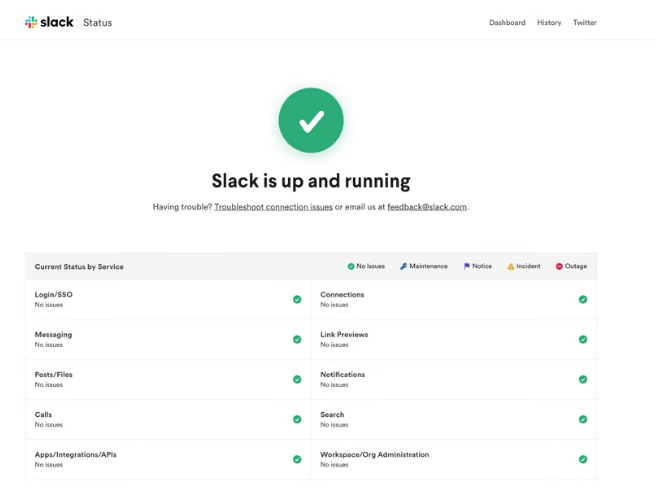
Task: Select the Workspace/Org Administration service name
Action: pos(375,454)
